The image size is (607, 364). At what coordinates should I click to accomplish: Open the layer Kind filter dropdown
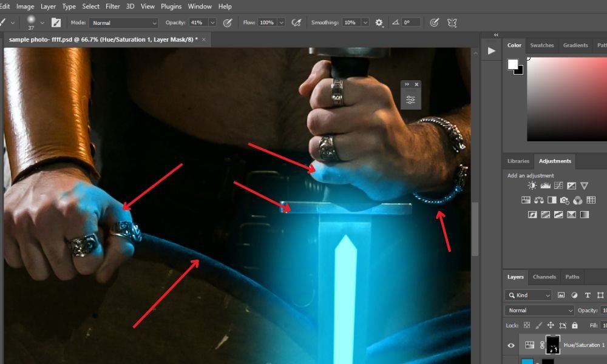pos(528,295)
